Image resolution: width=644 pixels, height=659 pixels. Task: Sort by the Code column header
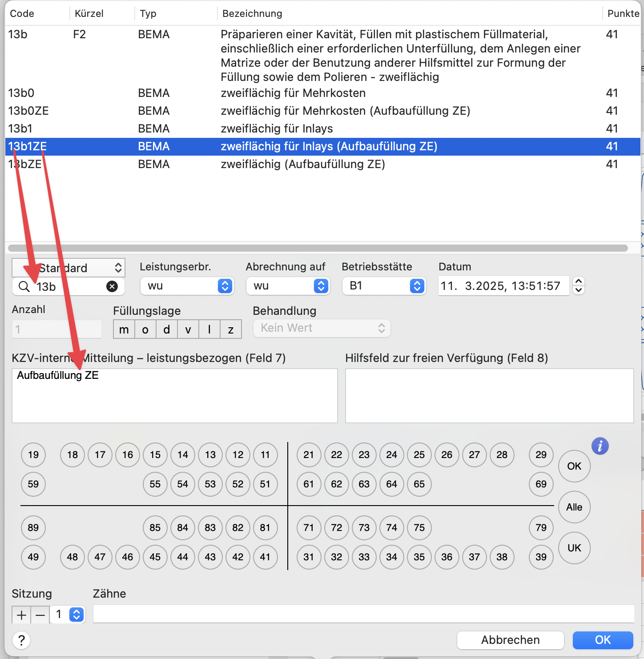(37, 13)
